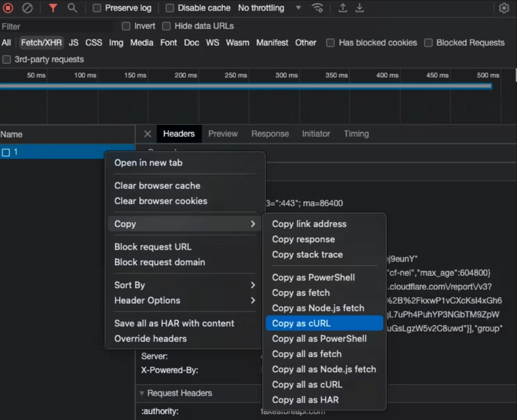Open search with the magnifier icon
This screenshot has width=517, height=420.
72,8
